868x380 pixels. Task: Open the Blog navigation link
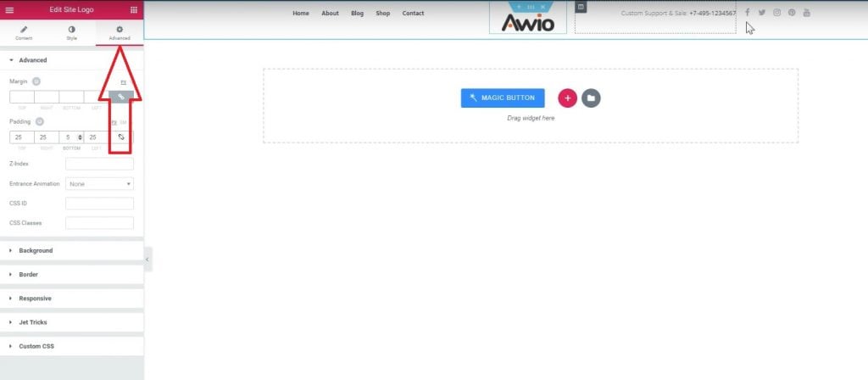pyautogui.click(x=357, y=14)
